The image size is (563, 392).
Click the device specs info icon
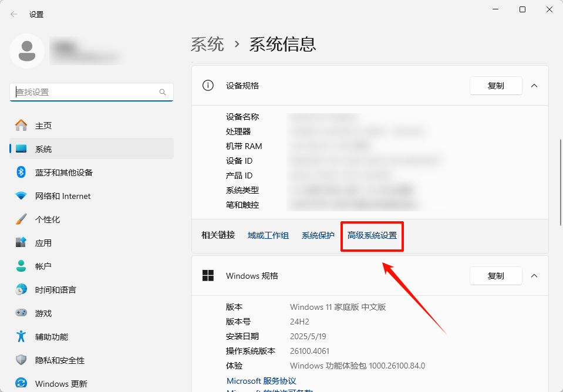[208, 86]
